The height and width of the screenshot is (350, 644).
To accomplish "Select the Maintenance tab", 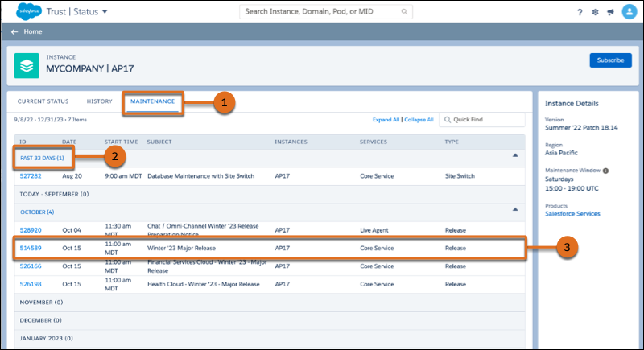I will tap(153, 101).
